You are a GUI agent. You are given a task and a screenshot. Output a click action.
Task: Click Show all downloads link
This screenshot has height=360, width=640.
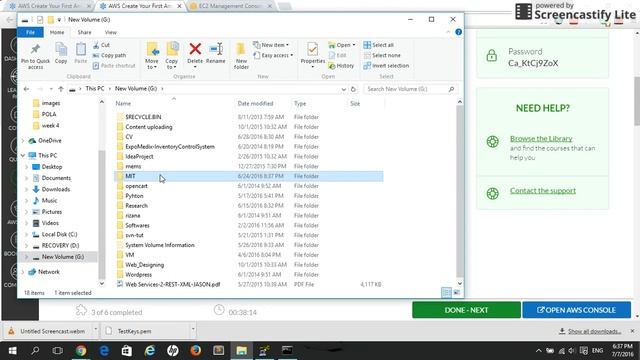(594, 331)
